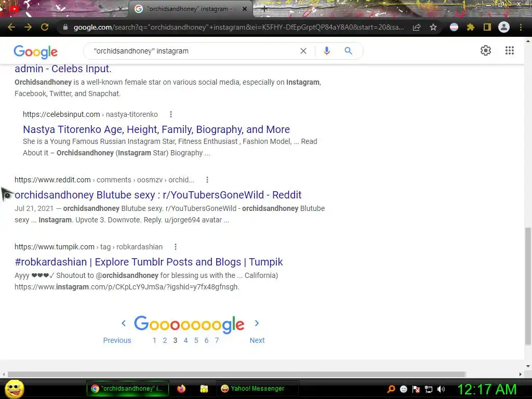Select the Chrome "orchidsandhoney" taskbar item
This screenshot has width=532, height=399.
(127, 389)
